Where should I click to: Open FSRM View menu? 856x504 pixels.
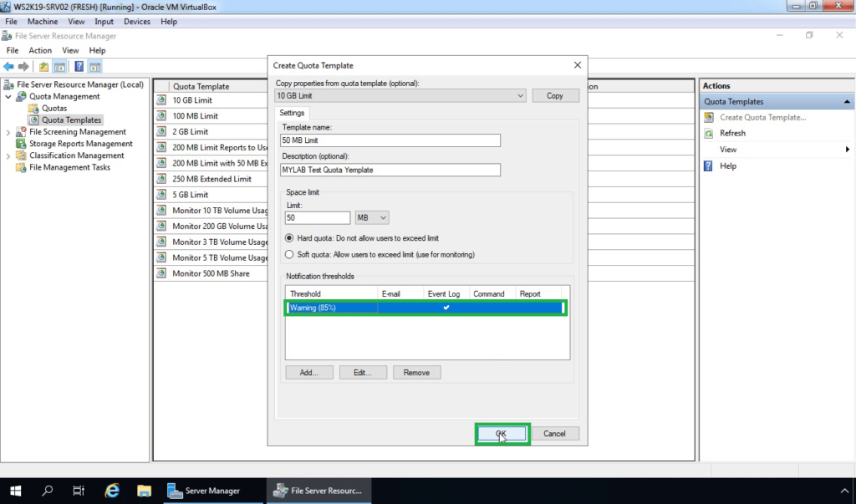70,50
